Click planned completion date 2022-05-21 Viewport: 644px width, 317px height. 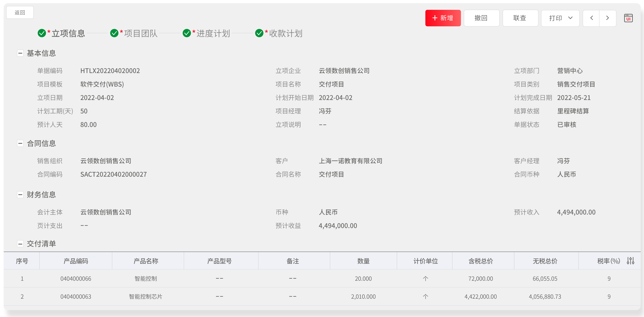[x=574, y=98]
